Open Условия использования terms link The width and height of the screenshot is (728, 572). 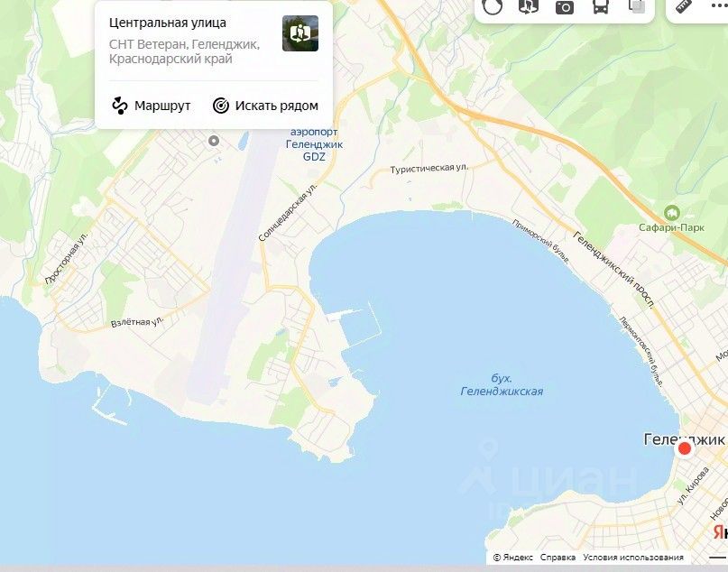tap(633, 558)
